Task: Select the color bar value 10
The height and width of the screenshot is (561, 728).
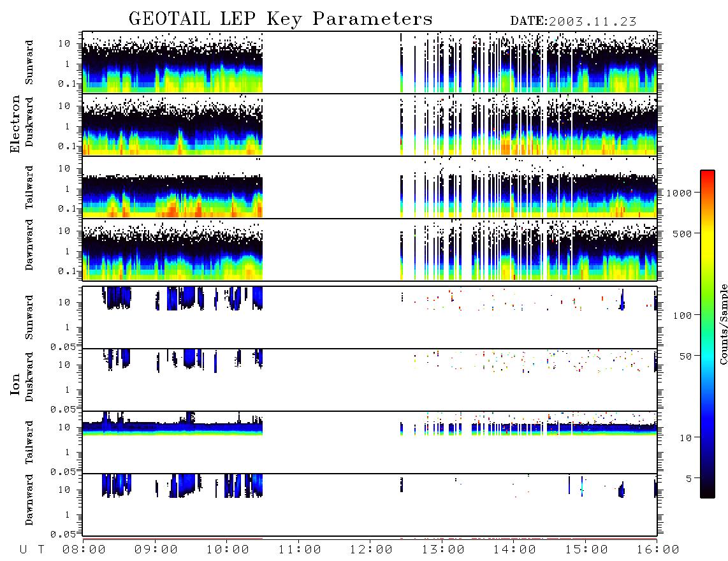Action: pyautogui.click(x=685, y=438)
